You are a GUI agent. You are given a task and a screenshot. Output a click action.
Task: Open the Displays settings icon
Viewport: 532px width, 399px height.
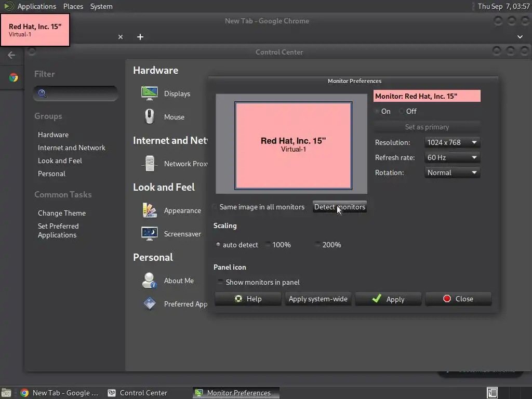pos(149,94)
